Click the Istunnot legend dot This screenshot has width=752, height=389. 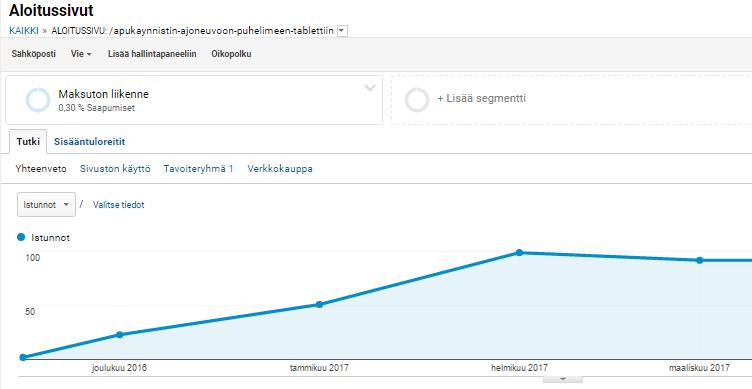21,237
